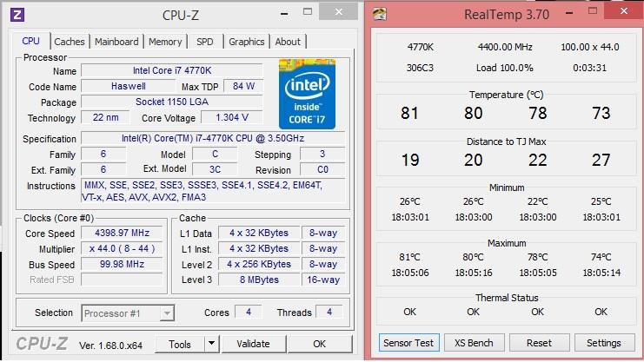
Task: Click the Intel Core i7 logo
Action: [307, 94]
